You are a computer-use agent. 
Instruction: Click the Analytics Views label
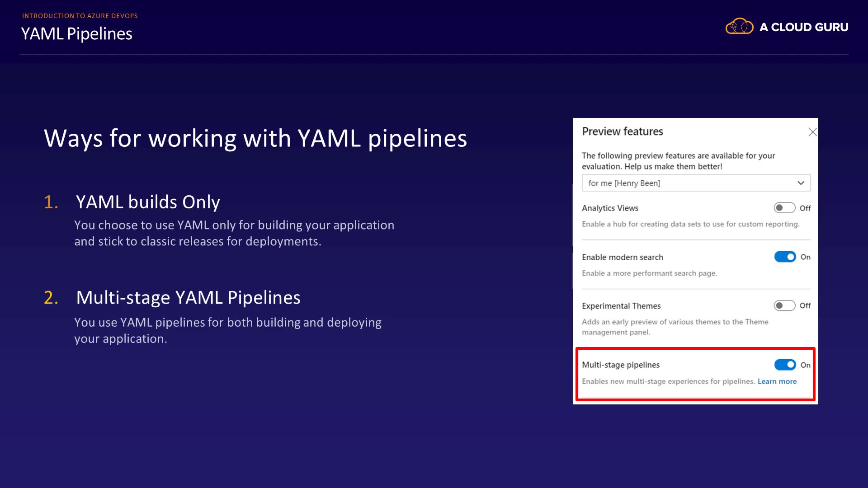610,208
